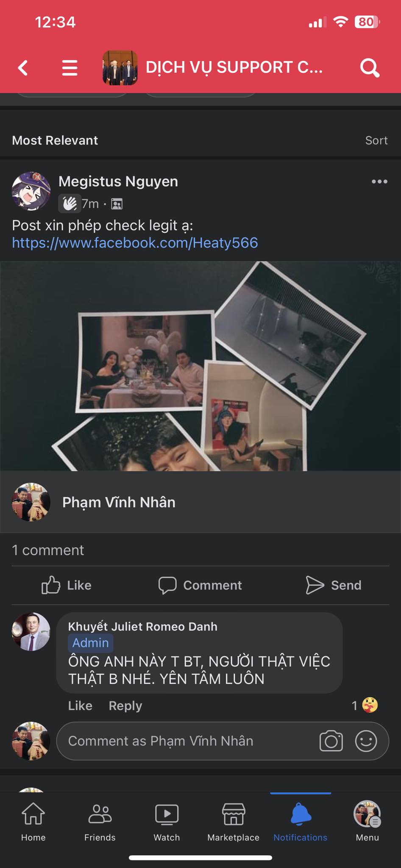Open the Menu profile tab
This screenshot has width=401, height=868.
(x=367, y=821)
